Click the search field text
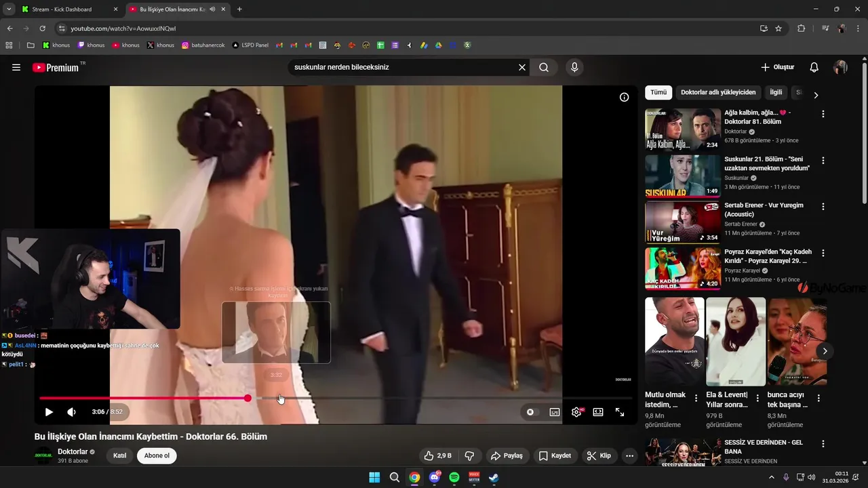The width and height of the screenshot is (868, 488). point(341,68)
